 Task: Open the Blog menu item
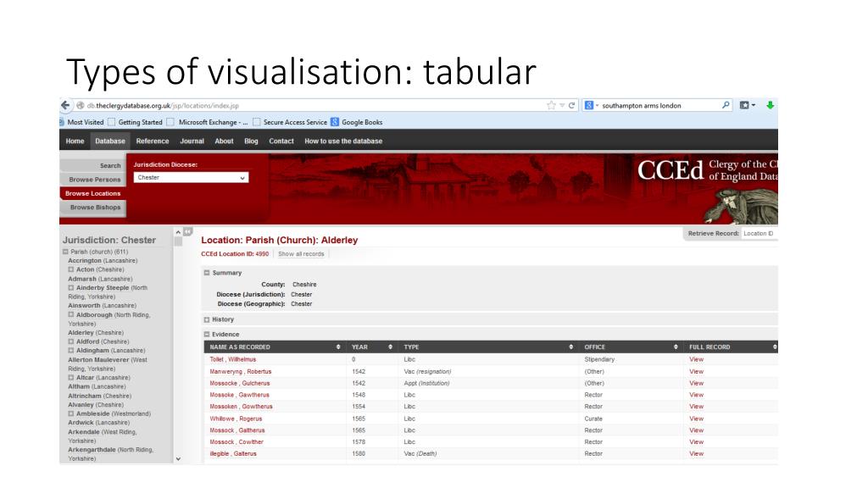pyautogui.click(x=251, y=141)
